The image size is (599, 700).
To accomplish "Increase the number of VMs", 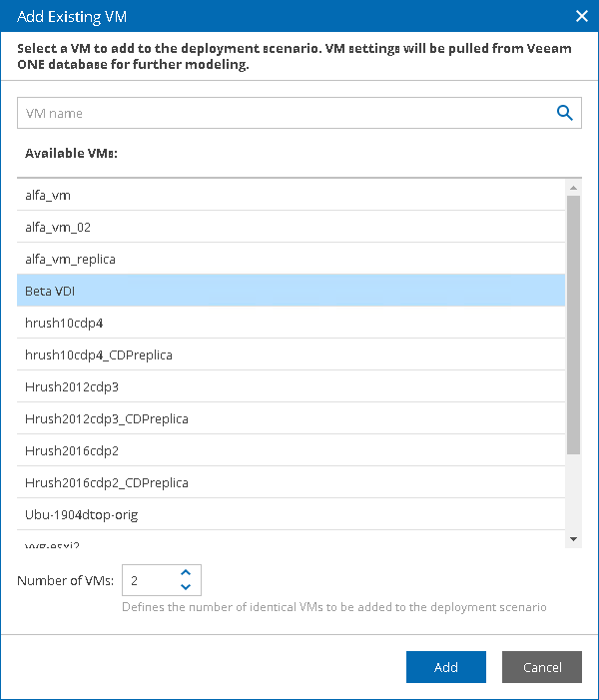I will pos(186,573).
